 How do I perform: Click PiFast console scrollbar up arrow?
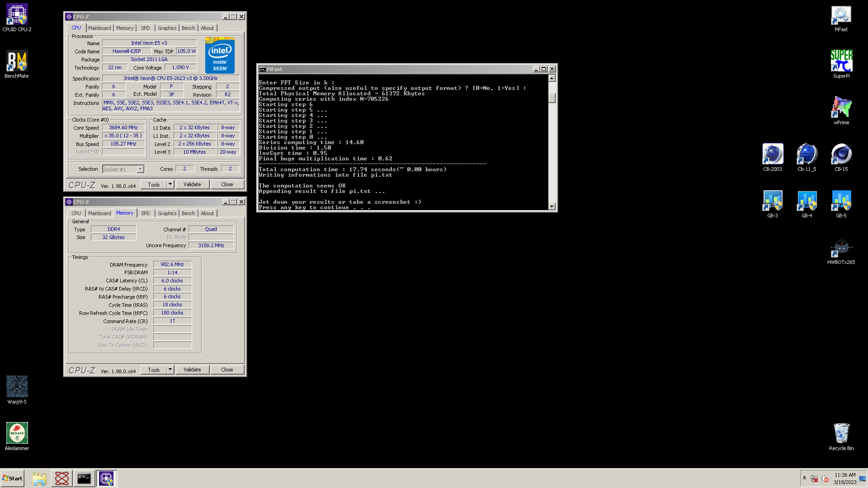552,78
